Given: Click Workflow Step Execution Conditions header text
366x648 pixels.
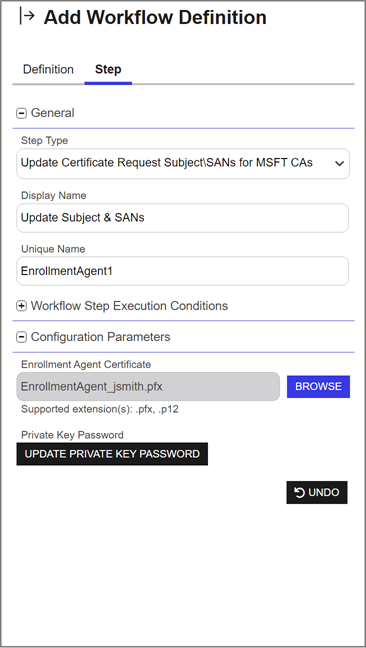Looking at the screenshot, I should 129,306.
